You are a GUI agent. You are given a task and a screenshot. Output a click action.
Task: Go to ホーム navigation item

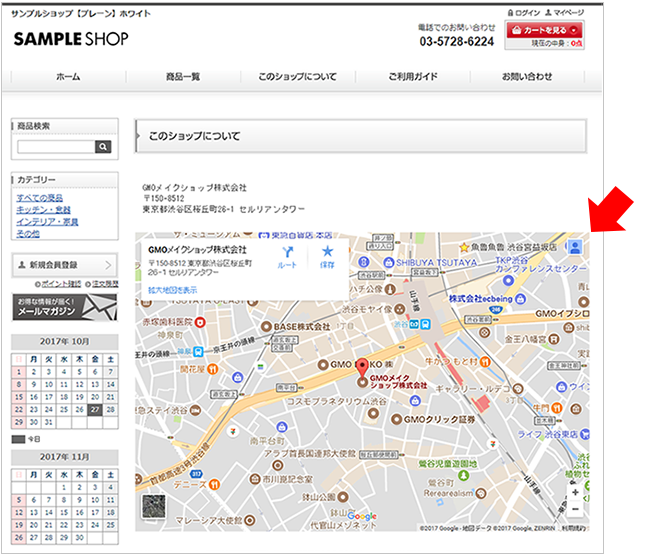coord(68,77)
